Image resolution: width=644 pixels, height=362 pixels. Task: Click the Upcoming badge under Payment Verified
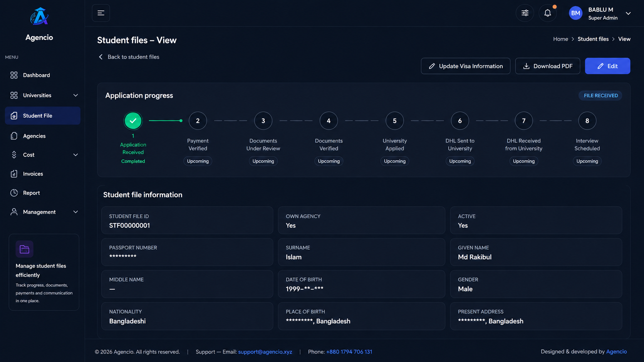tap(198, 161)
